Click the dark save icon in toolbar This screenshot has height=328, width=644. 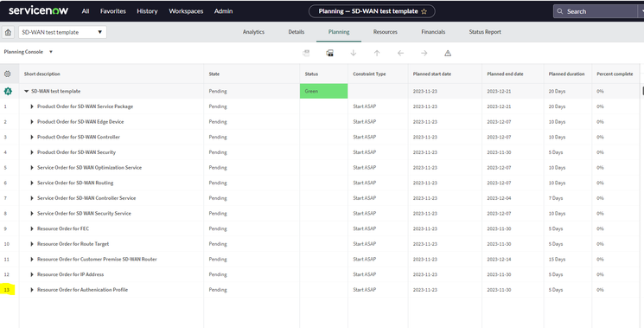pyautogui.click(x=329, y=53)
